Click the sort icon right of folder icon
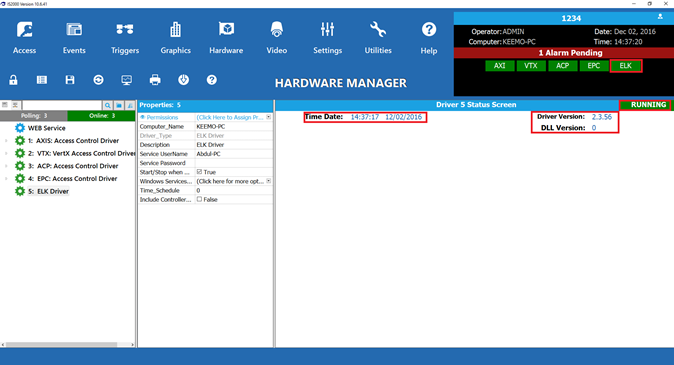Viewport: 674px width, 365px height. (130, 105)
